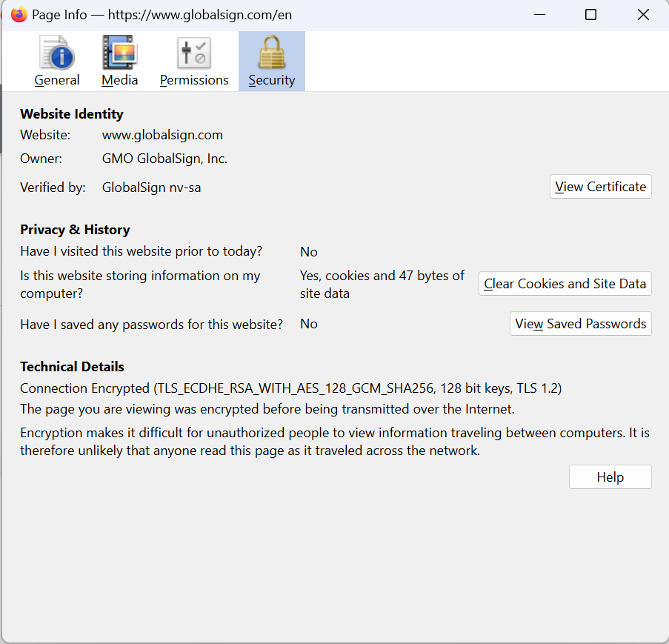Click the Help button
The width and height of the screenshot is (669, 644).
pyautogui.click(x=610, y=477)
